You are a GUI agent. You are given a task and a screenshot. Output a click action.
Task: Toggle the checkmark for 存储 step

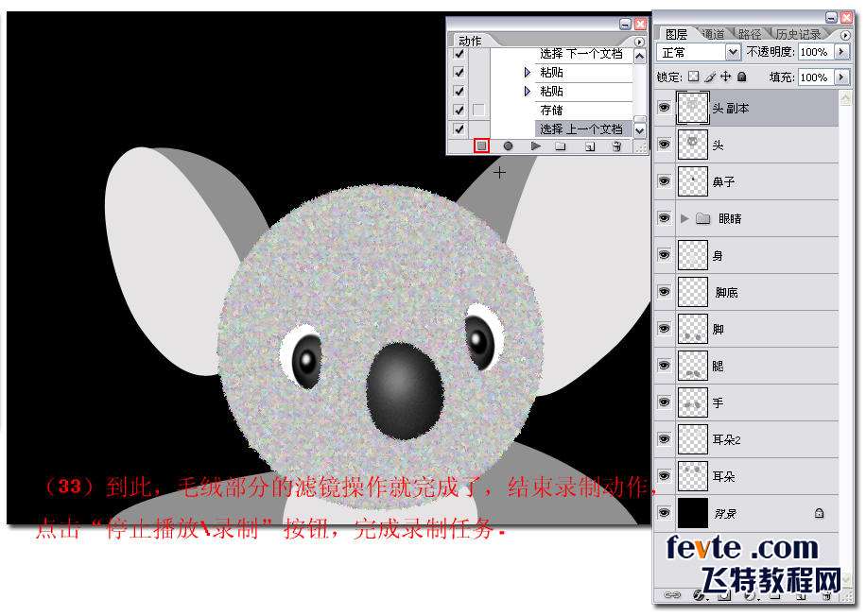459,110
